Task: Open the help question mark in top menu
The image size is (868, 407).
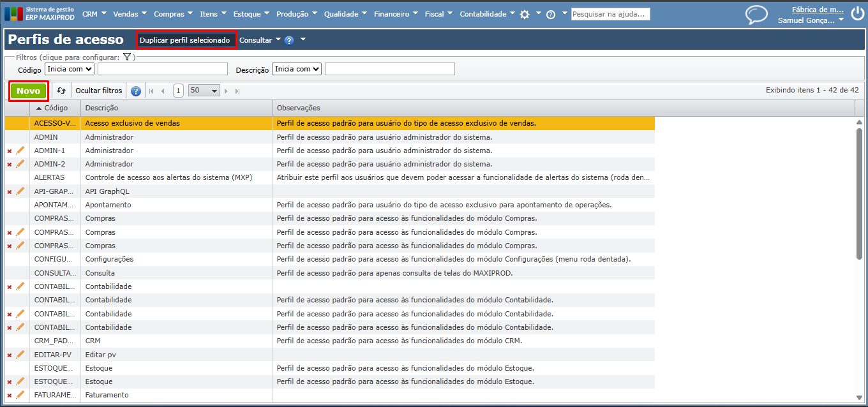Action: tap(551, 14)
